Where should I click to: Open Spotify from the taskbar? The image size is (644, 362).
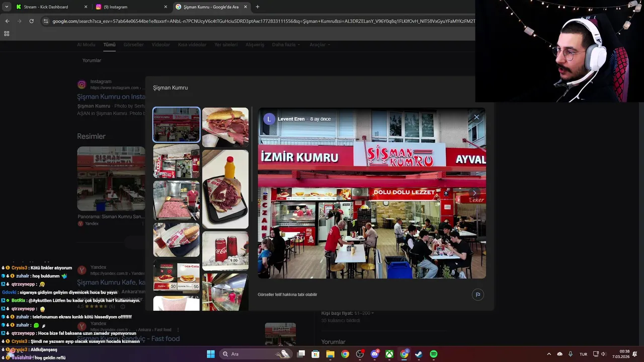point(434,354)
